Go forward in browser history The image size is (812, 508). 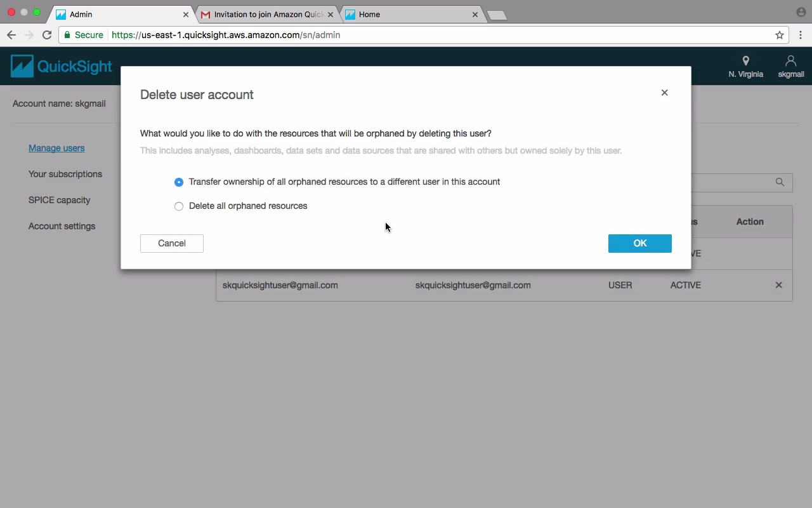(29, 35)
